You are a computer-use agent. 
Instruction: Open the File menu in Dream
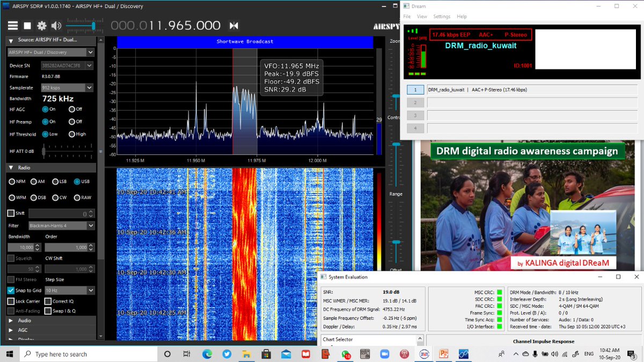(407, 17)
